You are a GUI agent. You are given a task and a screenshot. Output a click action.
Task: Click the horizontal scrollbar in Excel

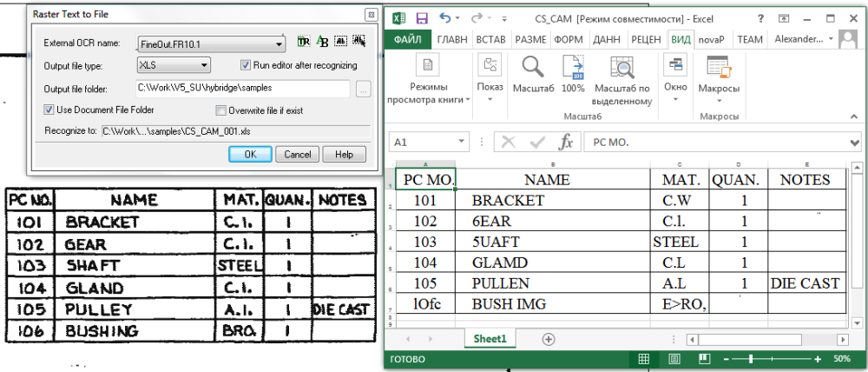coord(766,339)
